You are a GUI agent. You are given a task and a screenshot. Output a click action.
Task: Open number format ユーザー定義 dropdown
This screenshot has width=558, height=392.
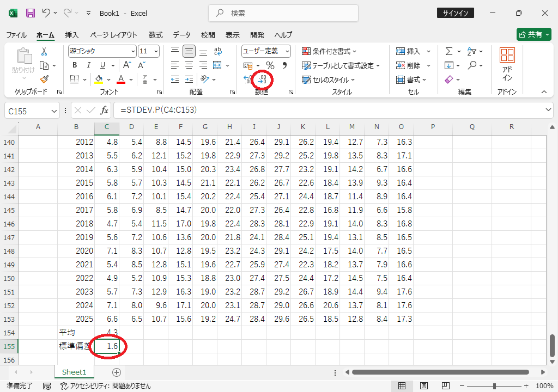tap(287, 52)
